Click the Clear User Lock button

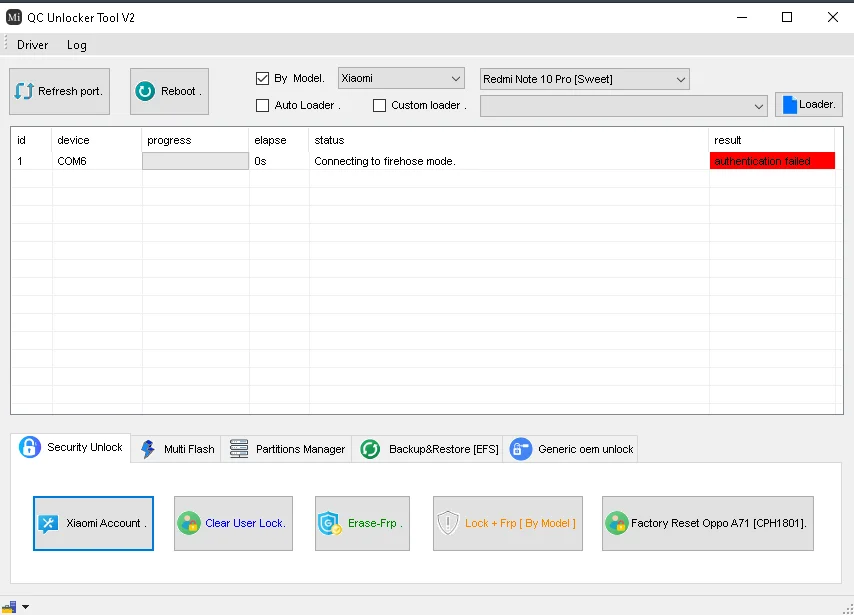233,523
